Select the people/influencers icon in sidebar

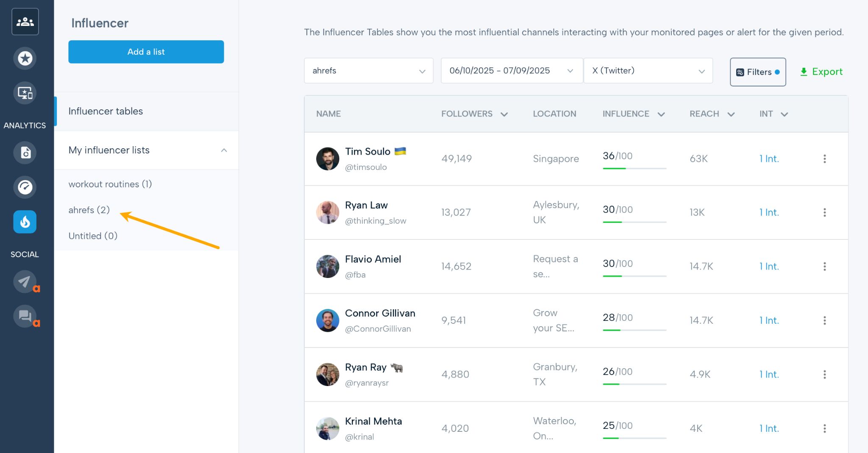coord(25,21)
